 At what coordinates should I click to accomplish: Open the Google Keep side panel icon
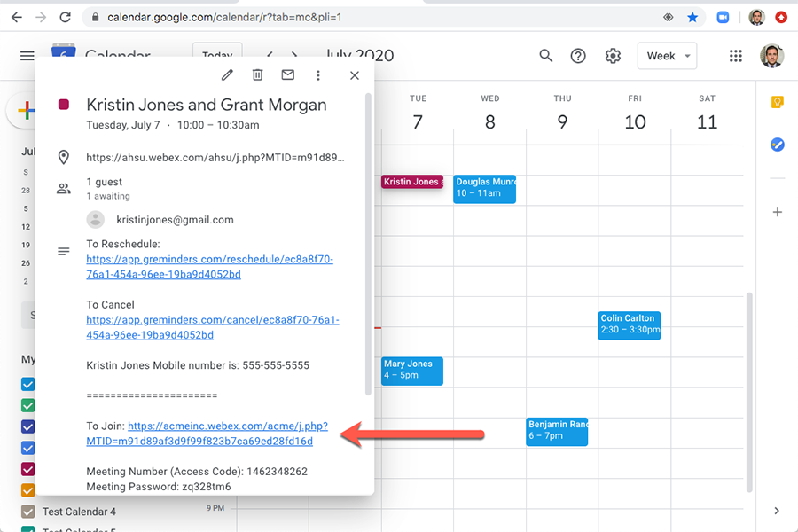coord(777,102)
